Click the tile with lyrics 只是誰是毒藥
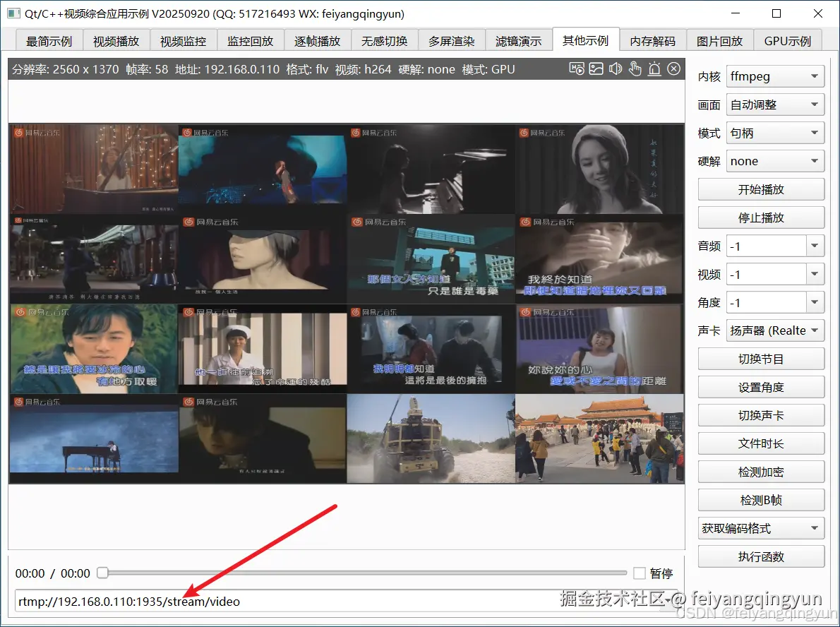840x627 pixels. tap(431, 259)
